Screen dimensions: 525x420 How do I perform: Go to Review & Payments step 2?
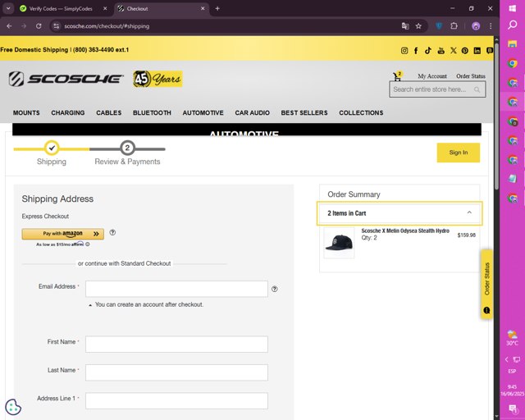coord(127,148)
